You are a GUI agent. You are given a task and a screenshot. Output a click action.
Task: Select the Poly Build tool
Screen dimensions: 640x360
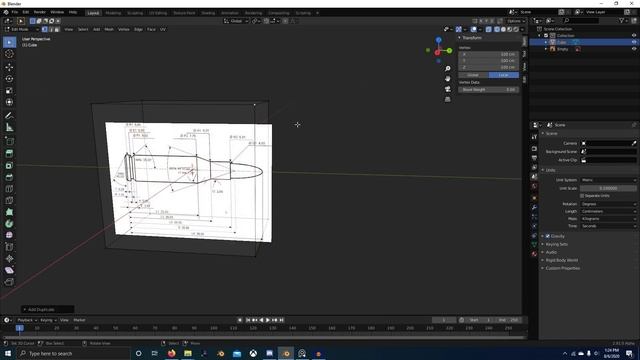point(9,212)
